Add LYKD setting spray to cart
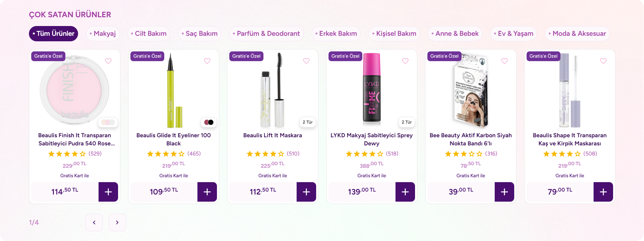This screenshot has width=644, height=241. [405, 192]
